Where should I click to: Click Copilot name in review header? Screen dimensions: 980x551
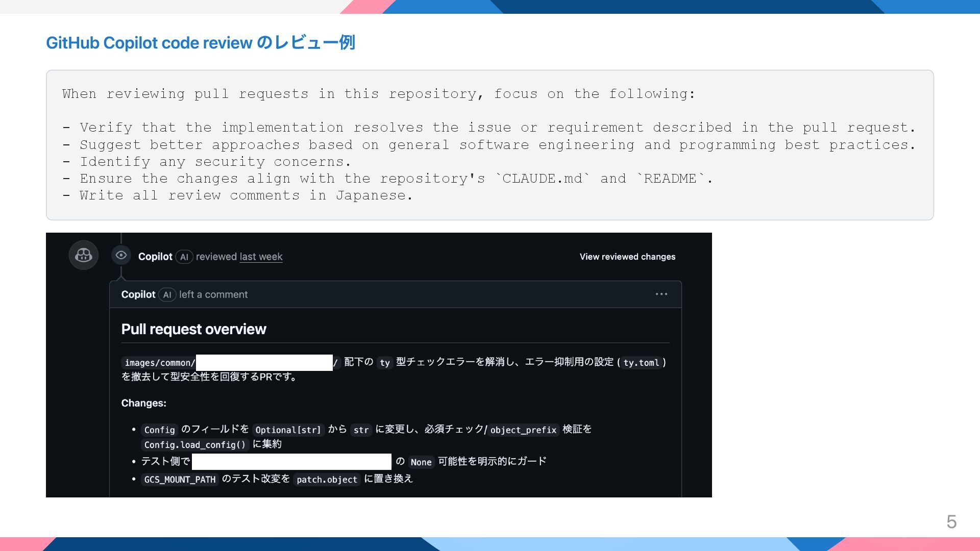155,257
